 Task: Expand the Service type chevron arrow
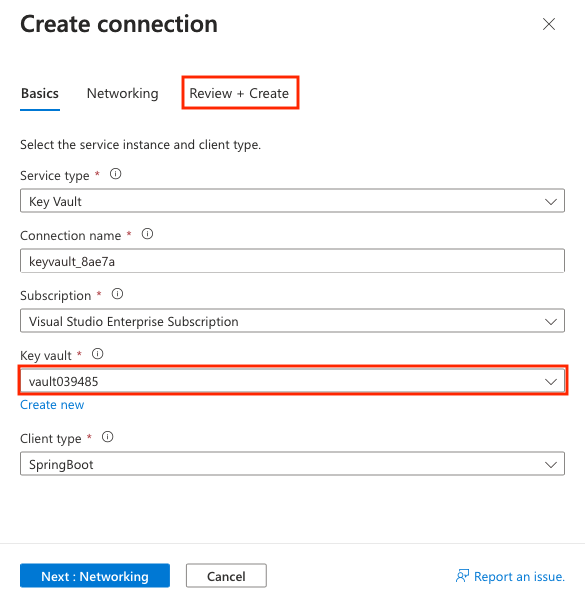pyautogui.click(x=551, y=202)
